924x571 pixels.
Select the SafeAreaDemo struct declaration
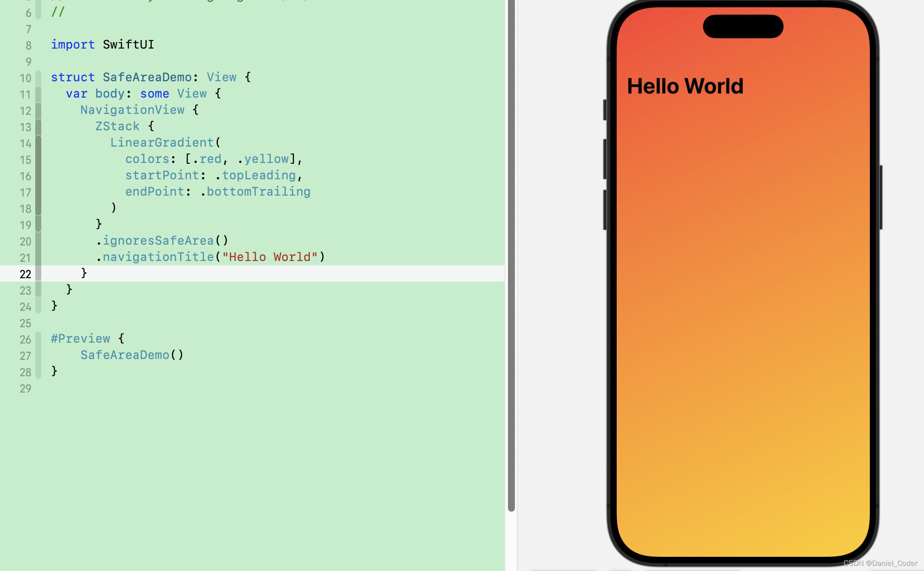(150, 77)
